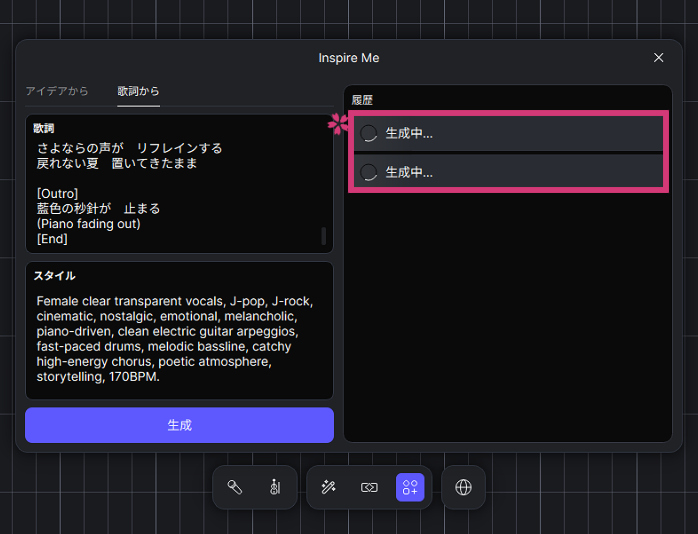698x534 pixels.
Task: Click the [Outro] line in lyrics
Action: pyautogui.click(x=58, y=193)
